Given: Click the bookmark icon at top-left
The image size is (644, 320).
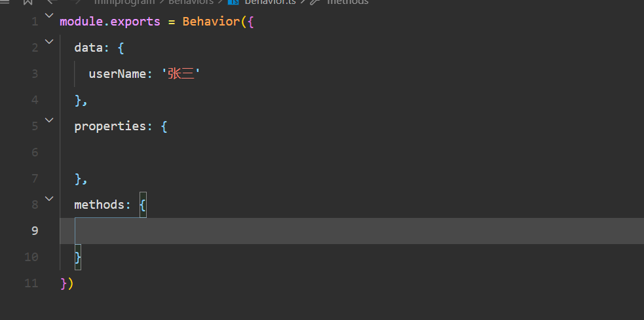Looking at the screenshot, I should point(28,2).
